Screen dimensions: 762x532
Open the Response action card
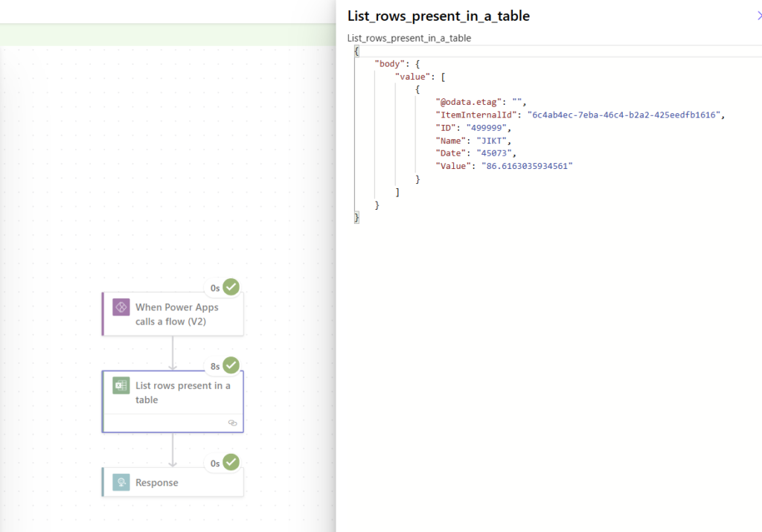pos(173,482)
